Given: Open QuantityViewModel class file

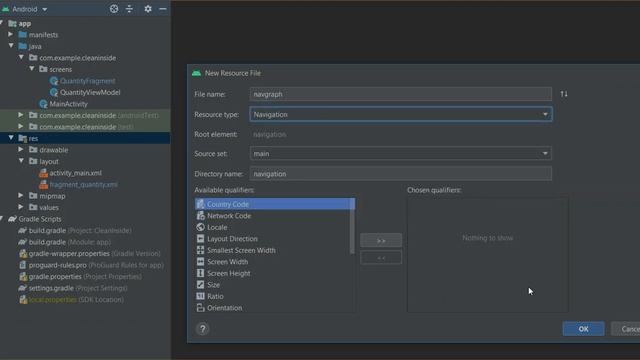Looking at the screenshot, I should [90, 92].
